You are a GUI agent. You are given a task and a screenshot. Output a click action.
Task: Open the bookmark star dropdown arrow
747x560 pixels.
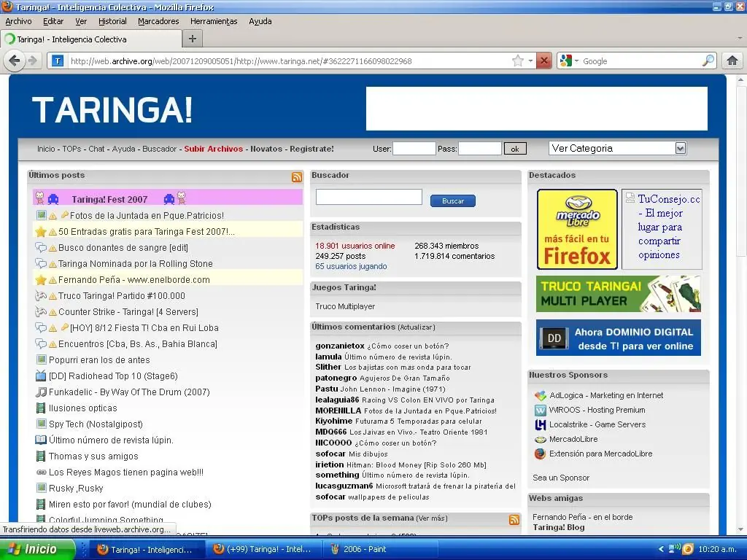click(530, 61)
